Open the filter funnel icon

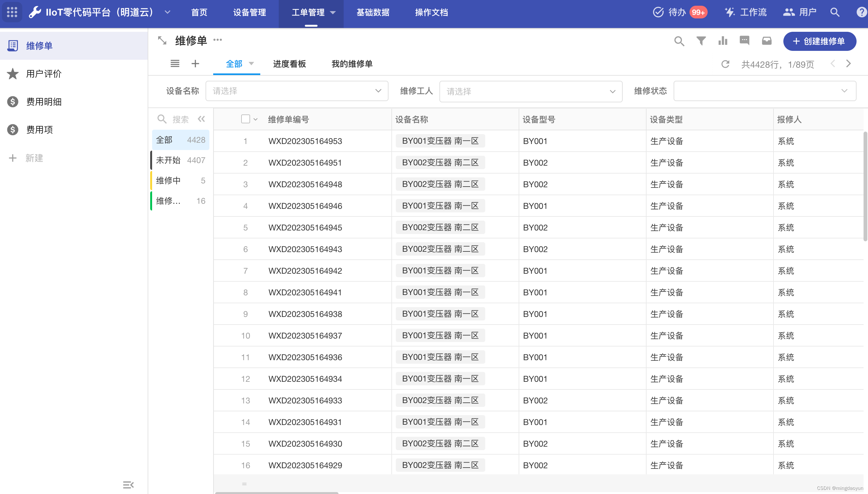point(701,41)
